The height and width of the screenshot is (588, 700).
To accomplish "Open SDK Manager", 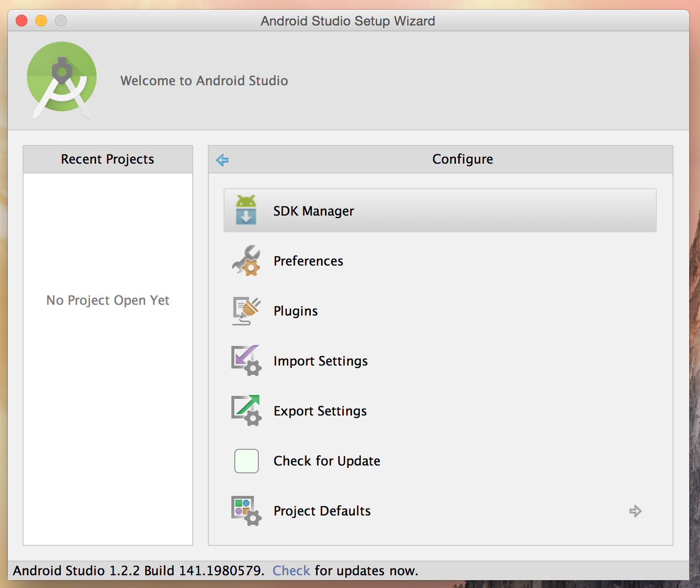I will click(x=440, y=210).
